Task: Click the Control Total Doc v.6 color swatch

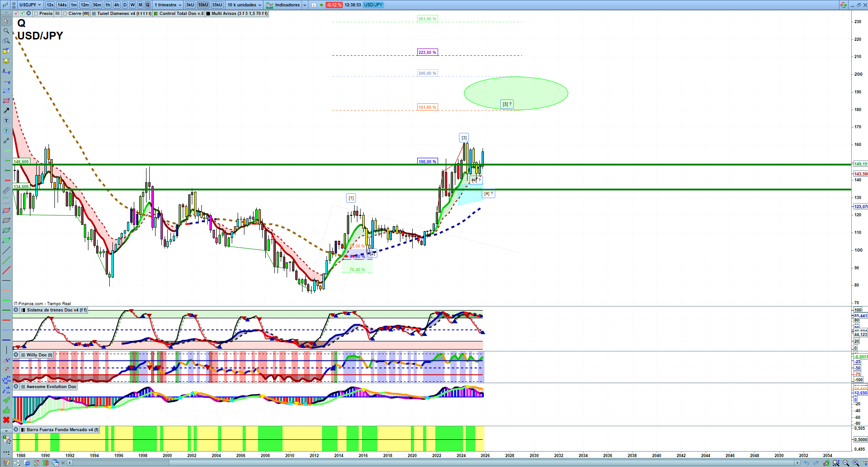Action: tap(156, 14)
